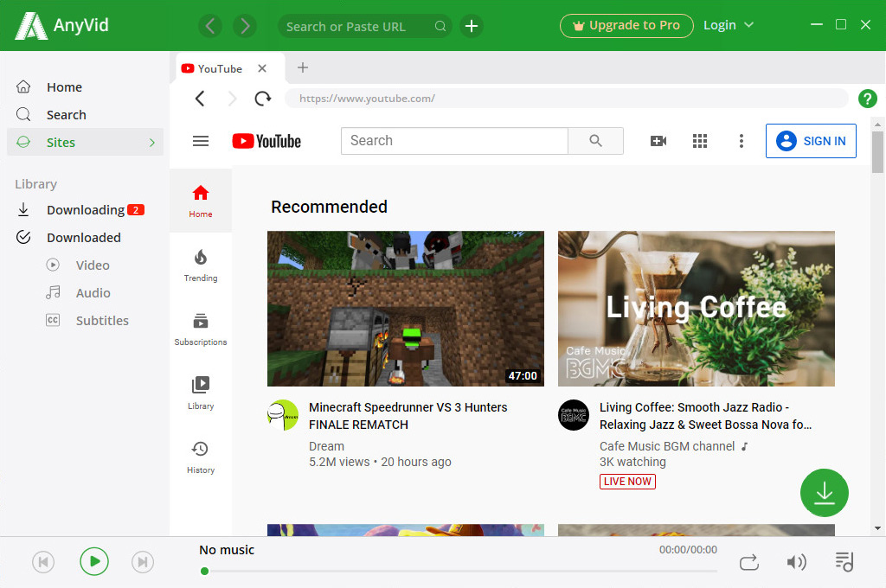
Task: Open History in YouTube sidebar
Action: (201, 457)
